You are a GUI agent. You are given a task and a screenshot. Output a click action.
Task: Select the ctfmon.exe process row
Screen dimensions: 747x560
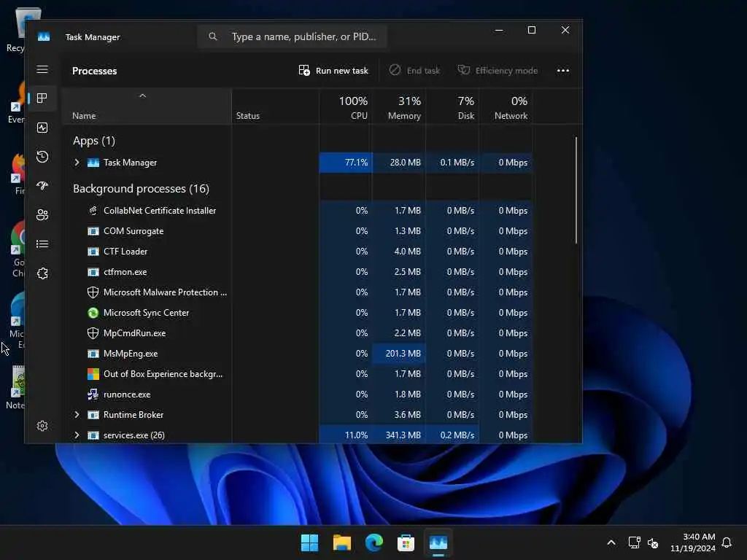[x=298, y=272]
